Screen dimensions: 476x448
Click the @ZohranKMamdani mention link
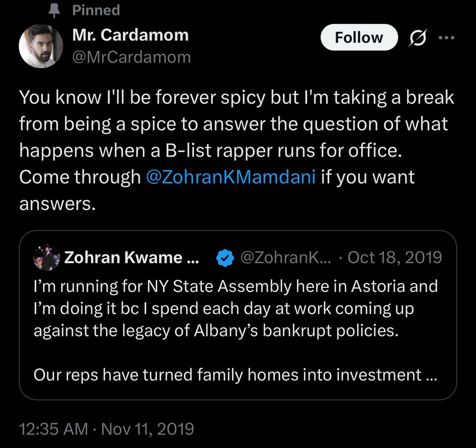pos(231,177)
